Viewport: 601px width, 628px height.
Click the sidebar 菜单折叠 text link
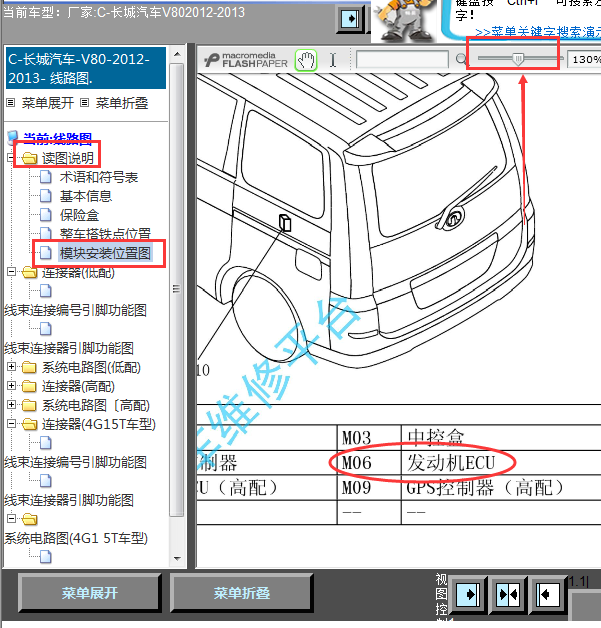122,103
